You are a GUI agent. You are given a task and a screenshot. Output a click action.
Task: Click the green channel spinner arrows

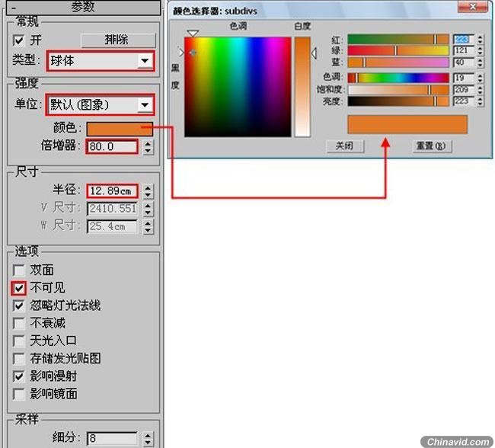481,50
